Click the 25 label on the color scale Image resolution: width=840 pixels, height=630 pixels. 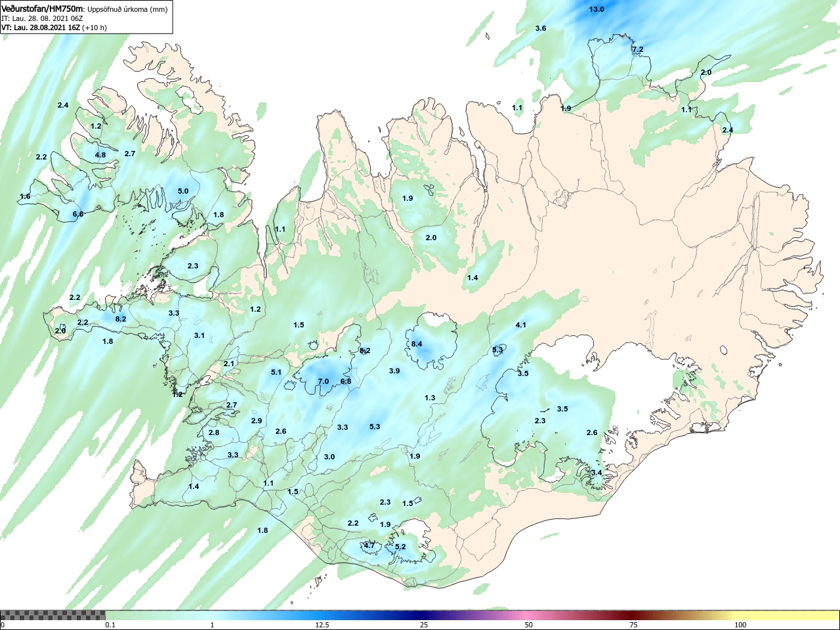(425, 625)
